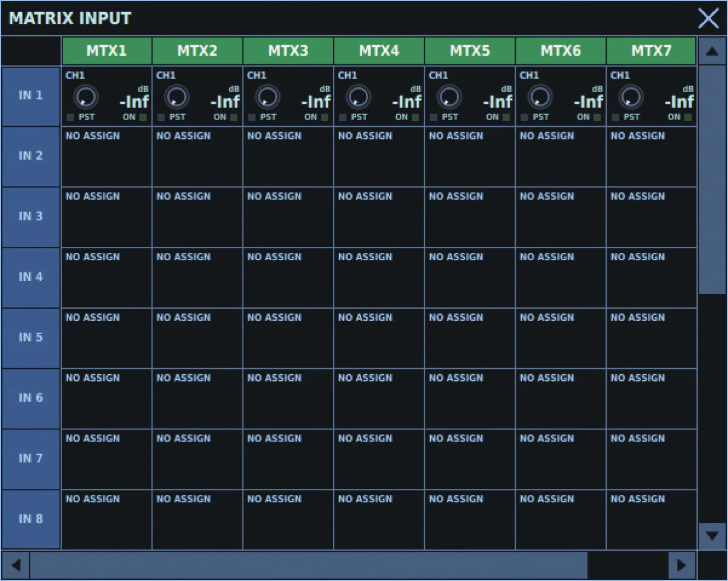Click the horizontal scrollbar thumb
The width and height of the screenshot is (728, 581).
(x=309, y=565)
